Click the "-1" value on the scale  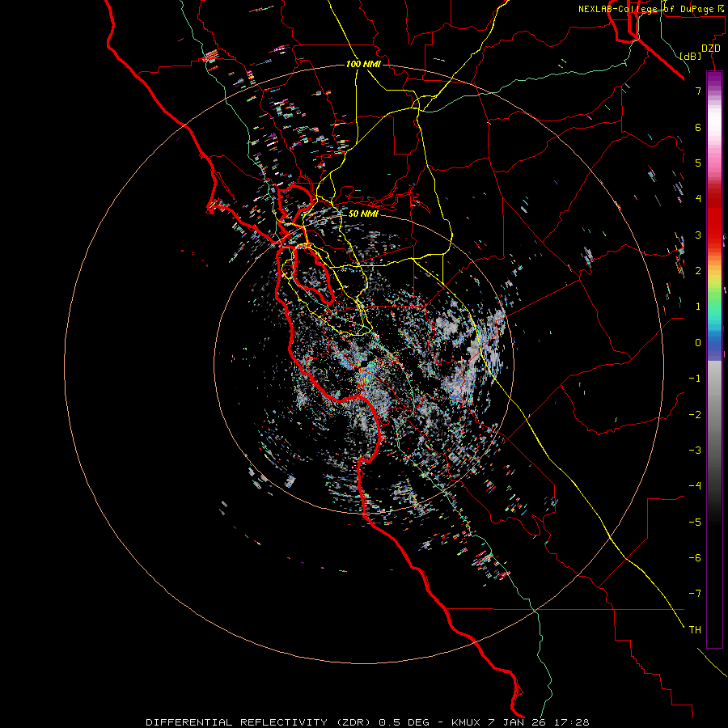pyautogui.click(x=695, y=379)
